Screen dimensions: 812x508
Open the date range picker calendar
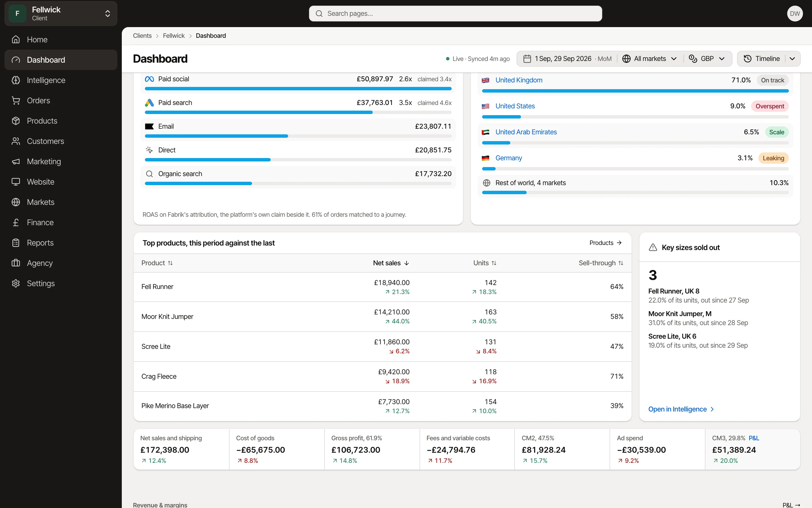pos(567,59)
